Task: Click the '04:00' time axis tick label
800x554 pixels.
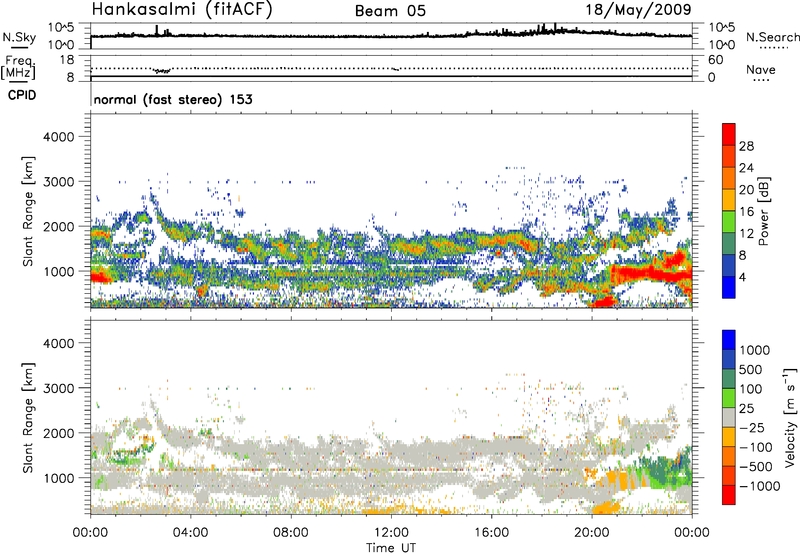Action: click(x=190, y=533)
